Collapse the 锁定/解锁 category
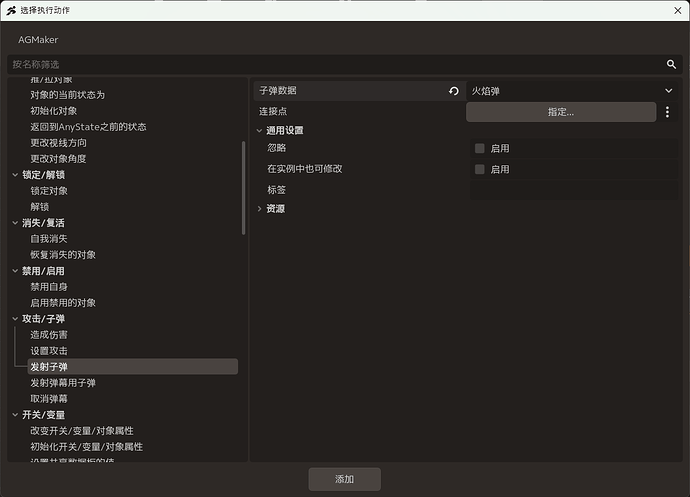The image size is (690, 497). pos(15,175)
